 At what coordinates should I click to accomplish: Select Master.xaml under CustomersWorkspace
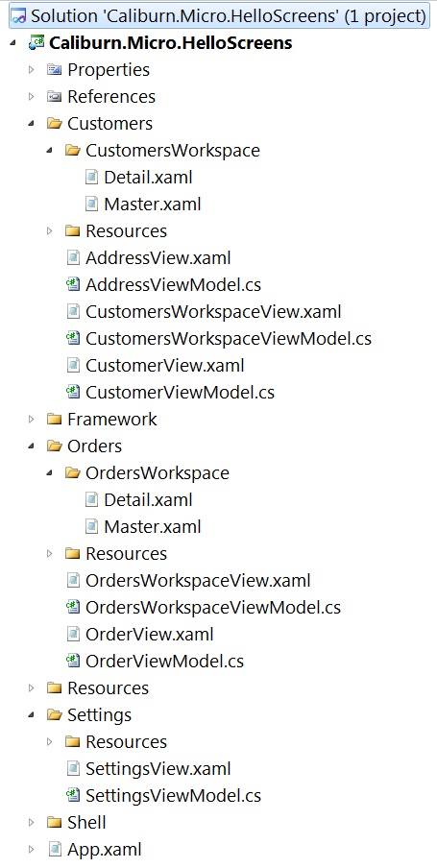[x=153, y=205]
